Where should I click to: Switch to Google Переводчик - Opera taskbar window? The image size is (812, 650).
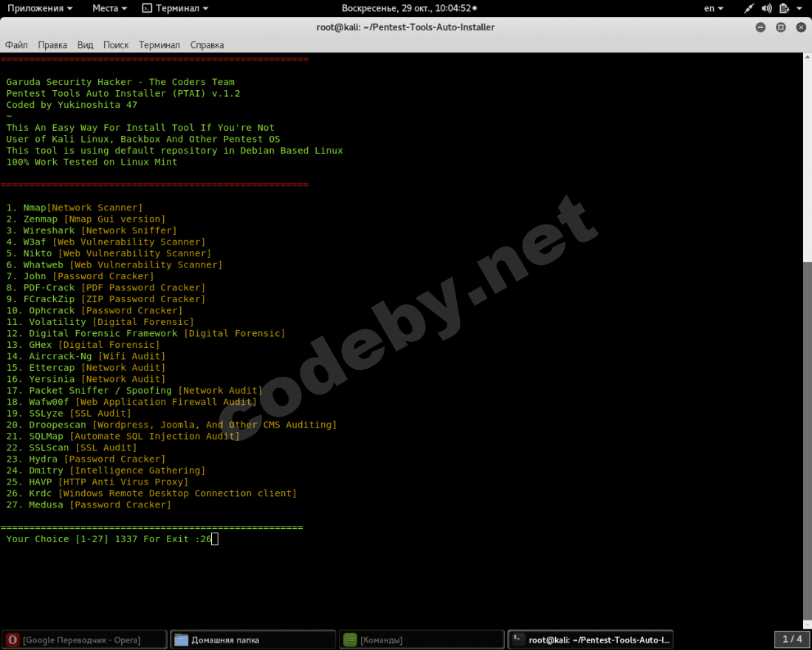[84, 640]
